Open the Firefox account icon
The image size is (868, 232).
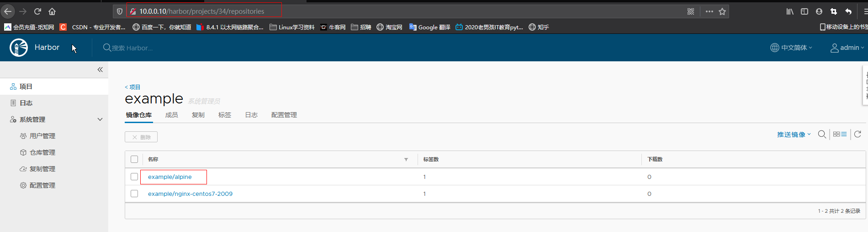coord(819,11)
